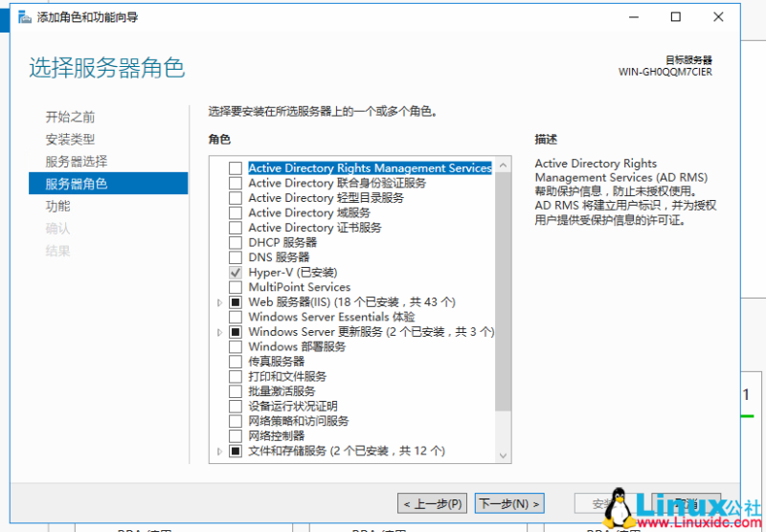
Task: Select the 传真服务器 role checkbox
Action: coord(236,362)
